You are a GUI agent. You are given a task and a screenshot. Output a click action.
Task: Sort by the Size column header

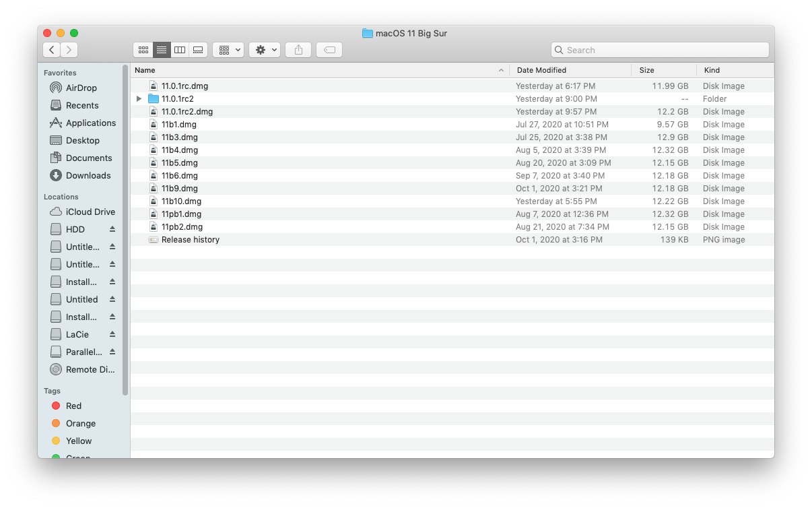(x=664, y=70)
